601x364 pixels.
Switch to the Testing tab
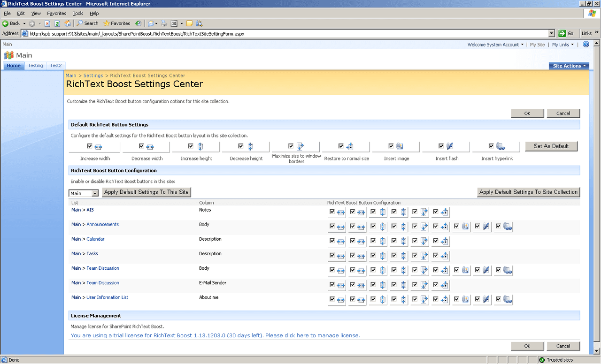coord(35,66)
